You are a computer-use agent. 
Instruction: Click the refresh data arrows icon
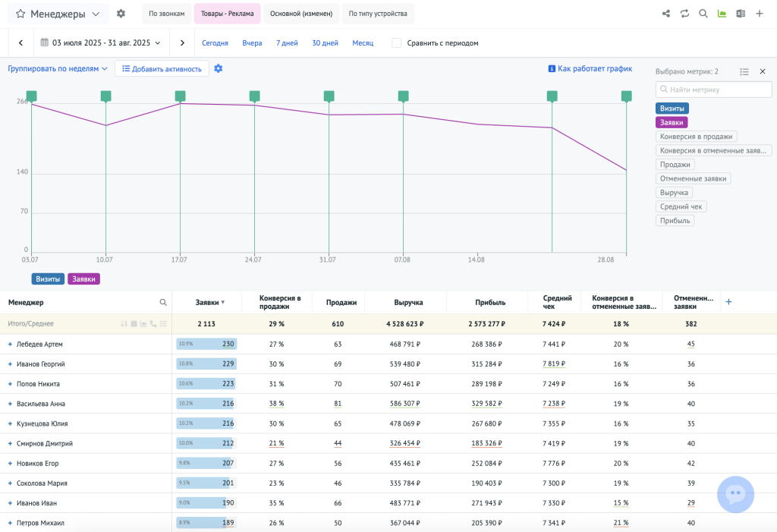pyautogui.click(x=684, y=14)
